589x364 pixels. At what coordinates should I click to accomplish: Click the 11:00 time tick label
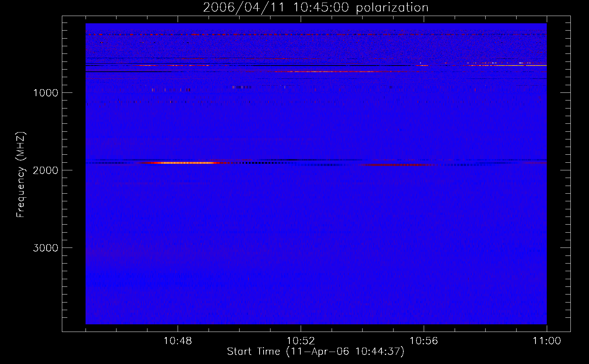547,341
